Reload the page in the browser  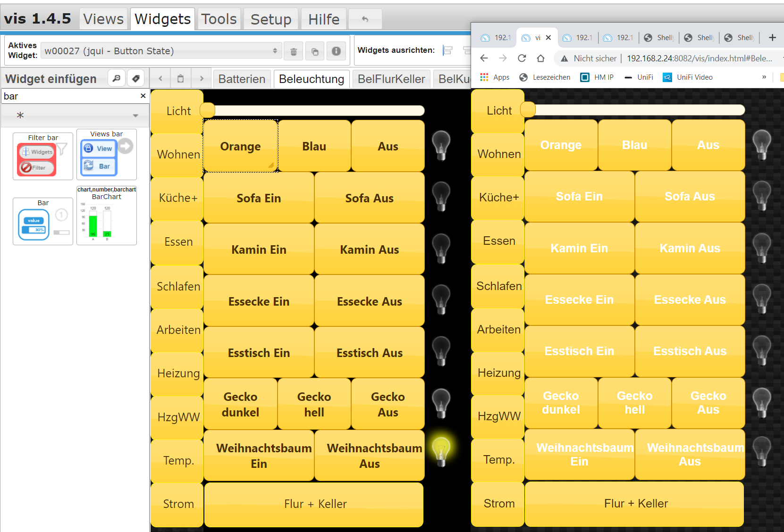522,58
